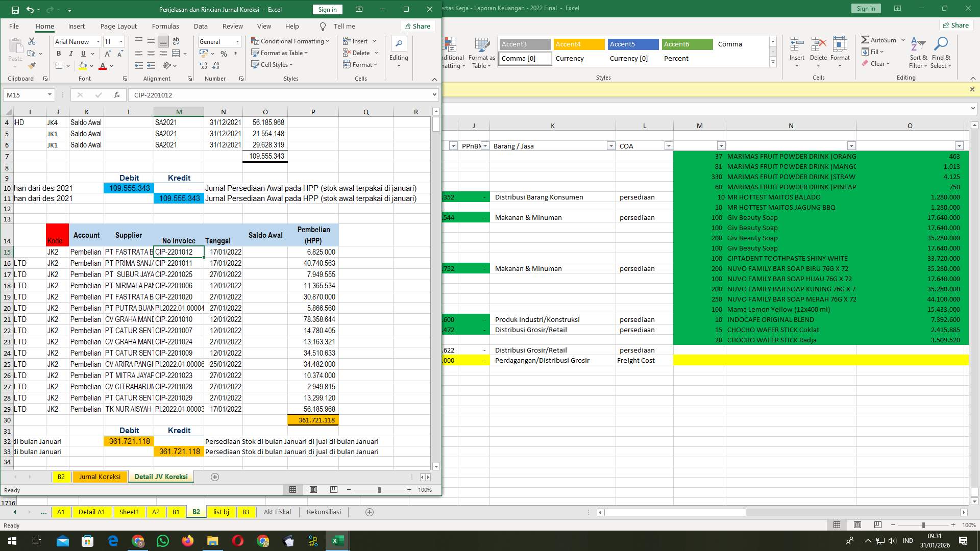Click the Share button
The image size is (980, 551).
pos(418,26)
